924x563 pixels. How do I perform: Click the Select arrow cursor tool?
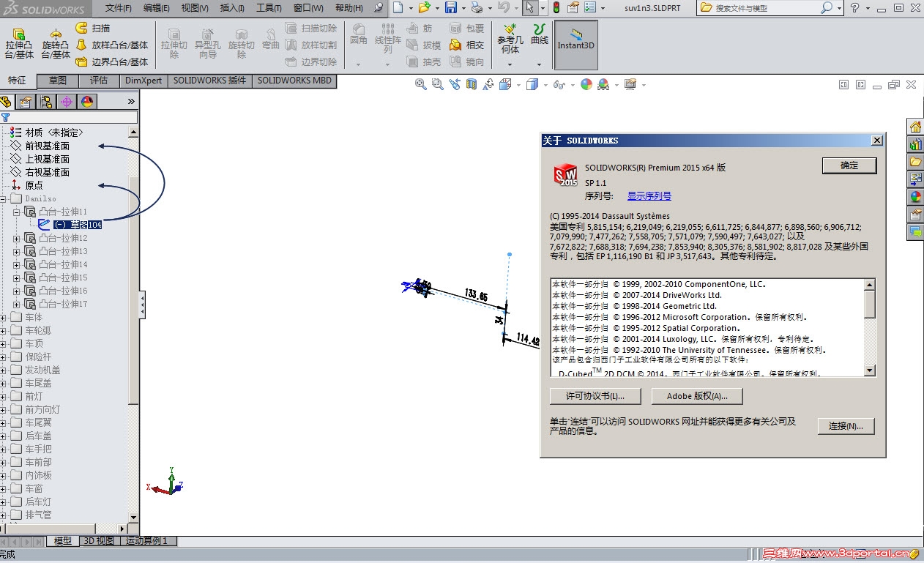click(x=529, y=8)
